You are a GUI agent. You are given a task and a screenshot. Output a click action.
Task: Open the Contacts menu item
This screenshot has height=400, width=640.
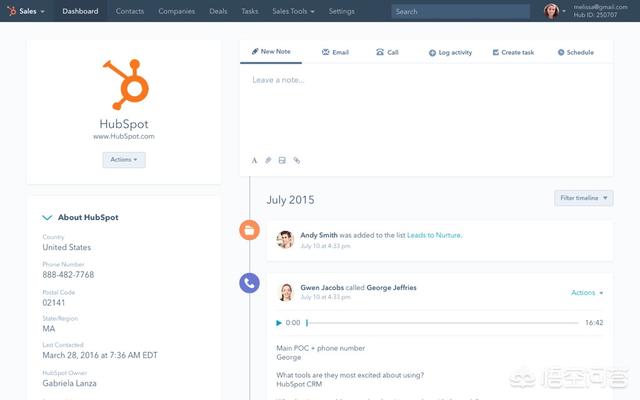point(130,11)
